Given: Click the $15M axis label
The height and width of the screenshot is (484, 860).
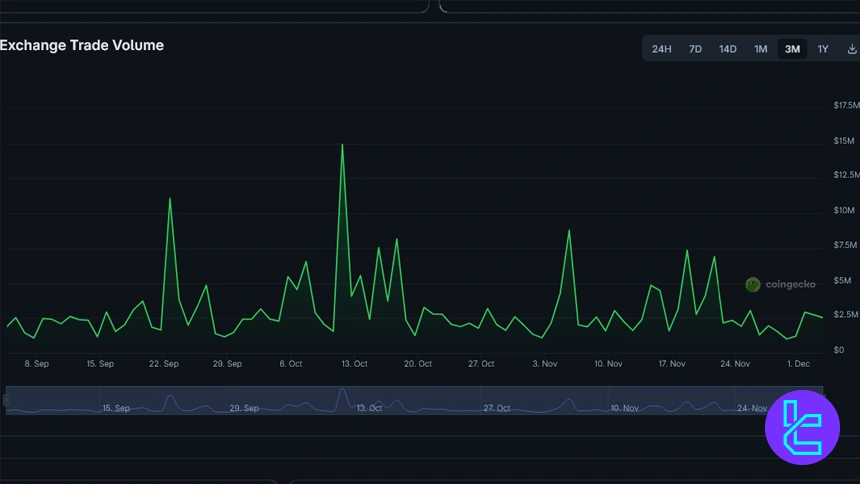Looking at the screenshot, I should tap(844, 141).
